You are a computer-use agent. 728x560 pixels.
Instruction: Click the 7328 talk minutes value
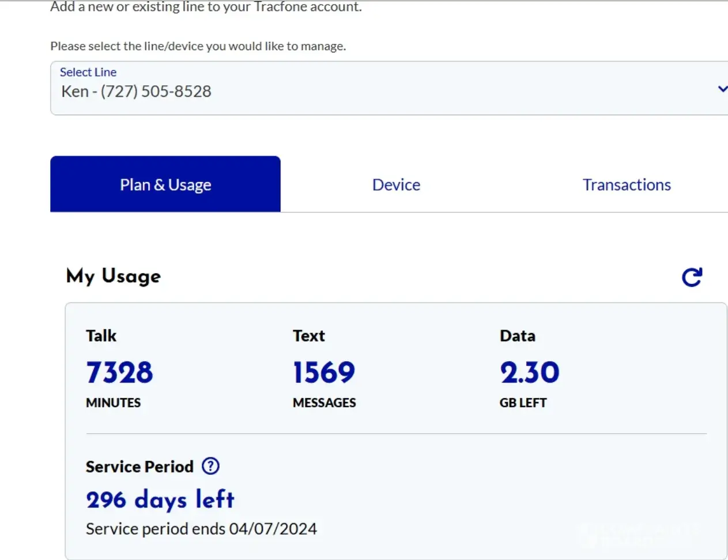point(119,372)
